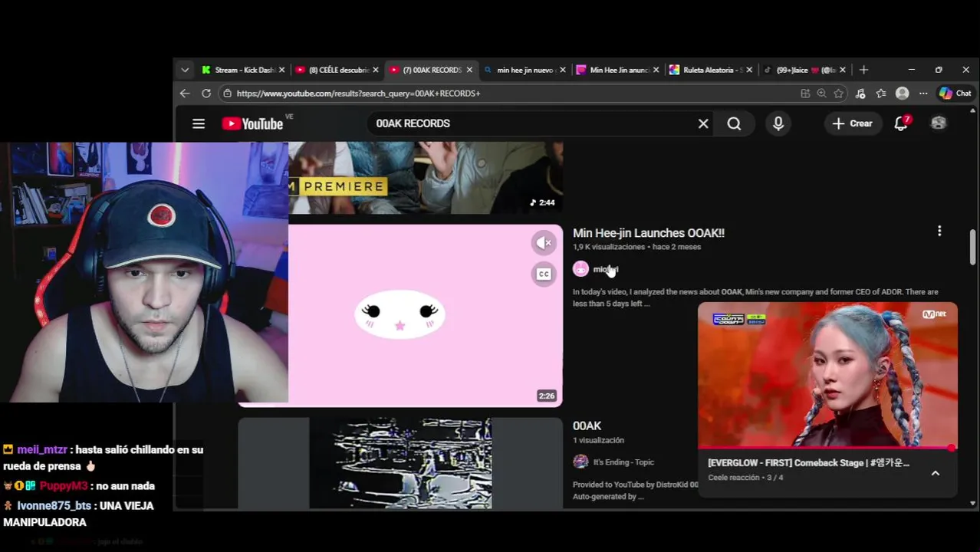Click the search magnifier button
Screen dimensions: 980x552
(x=734, y=123)
